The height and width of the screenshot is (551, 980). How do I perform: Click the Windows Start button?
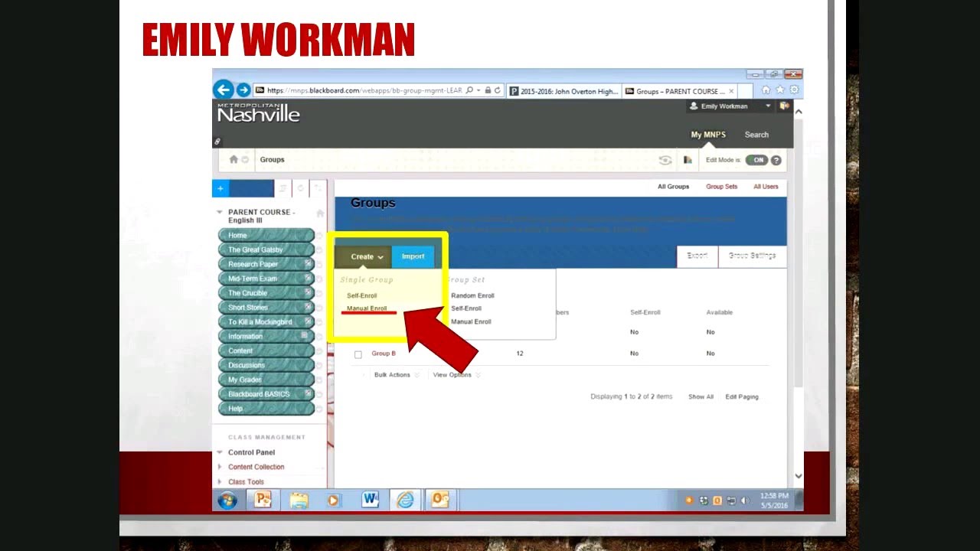click(x=227, y=500)
